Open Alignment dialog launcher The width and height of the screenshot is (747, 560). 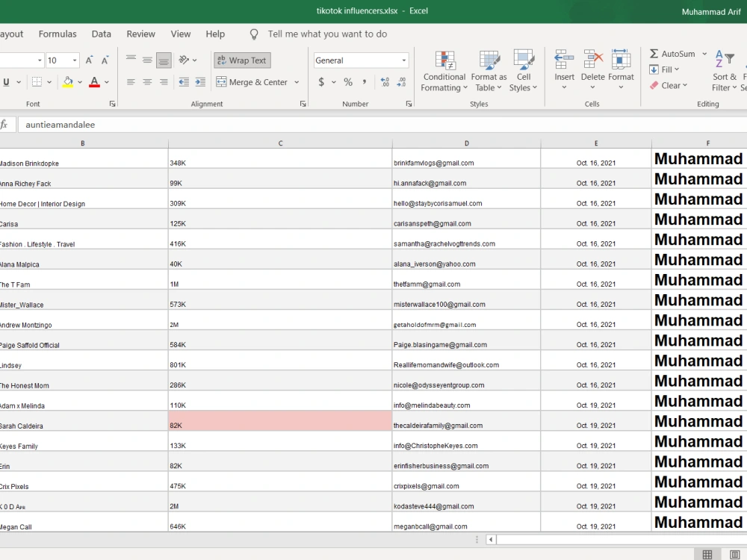[303, 104]
